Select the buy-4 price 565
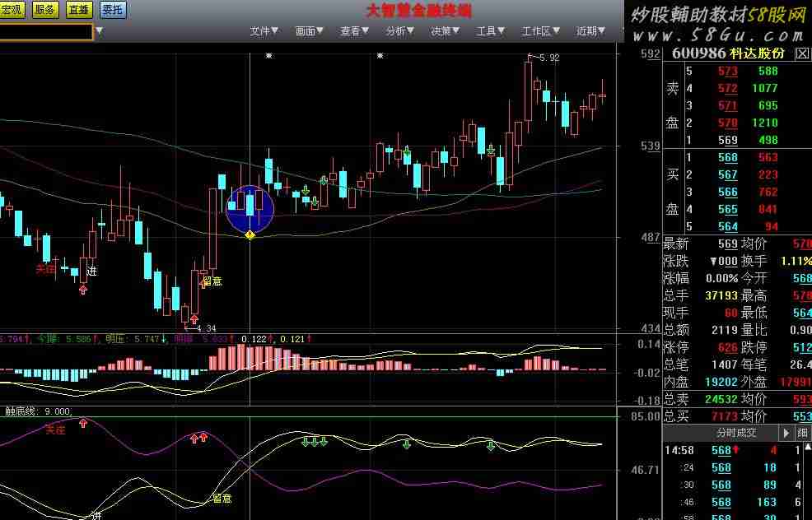This screenshot has height=520, width=812. click(728, 210)
